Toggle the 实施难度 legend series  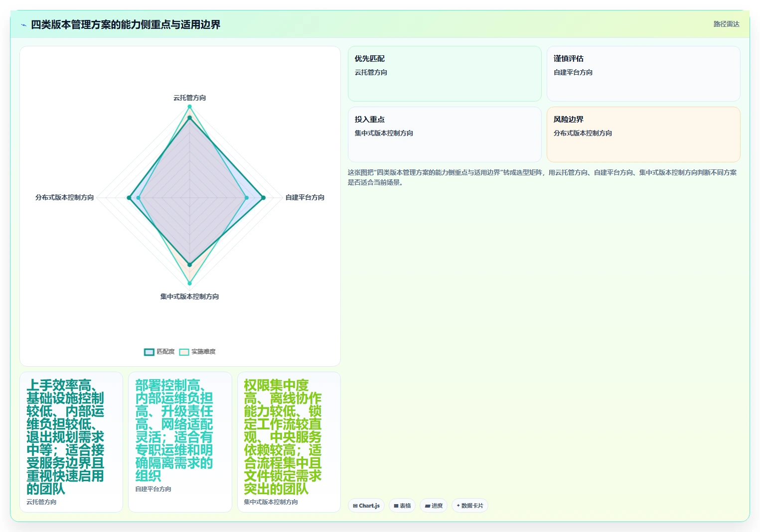tap(197, 352)
